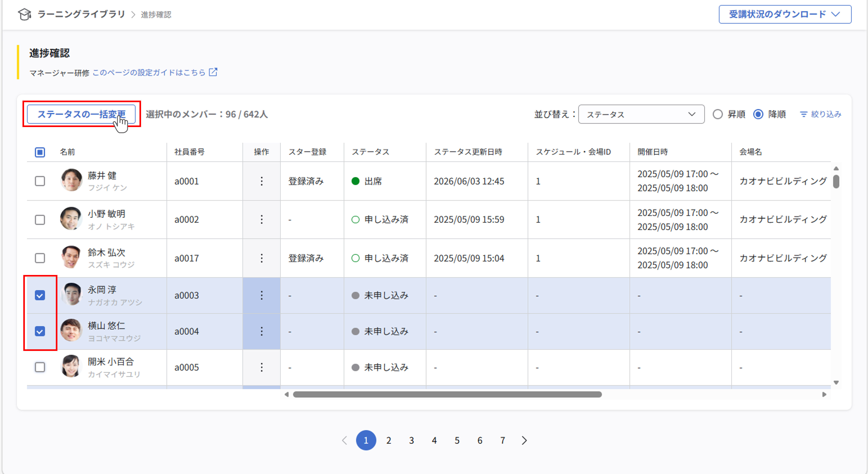Screen dimensions: 868x474
Task: Click the avatar of 開米 小百合
Action: 71,366
